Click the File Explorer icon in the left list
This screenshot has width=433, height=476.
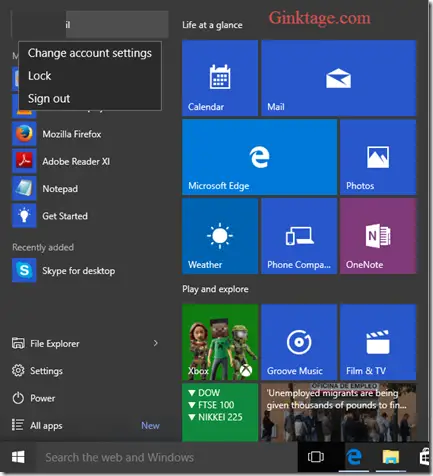click(18, 343)
